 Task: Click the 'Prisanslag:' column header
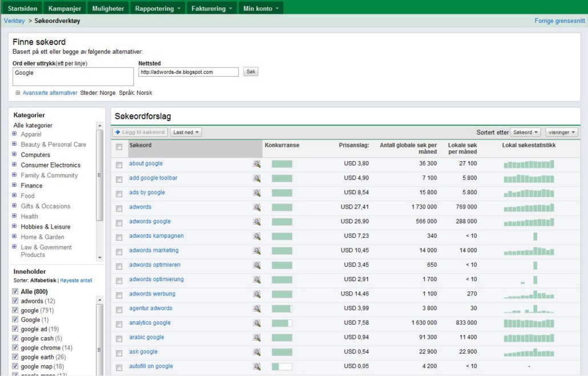(353, 145)
